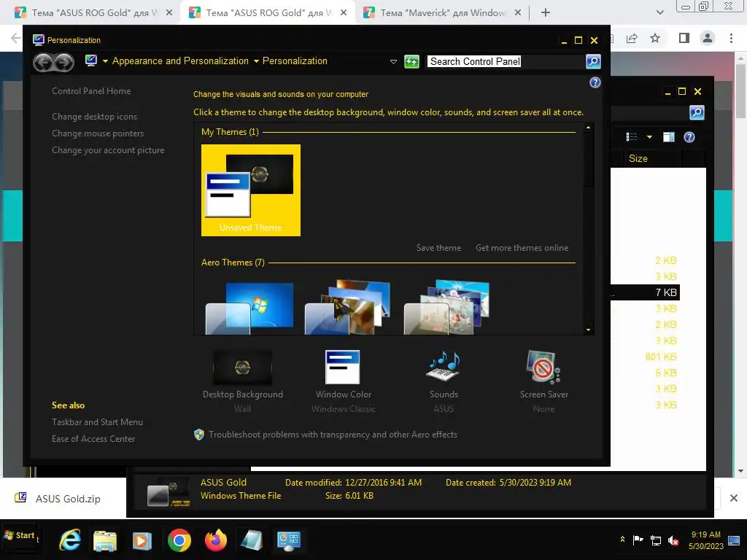This screenshot has width=747, height=560.
Task: Click themes list scroll down arrow
Action: 589,330
